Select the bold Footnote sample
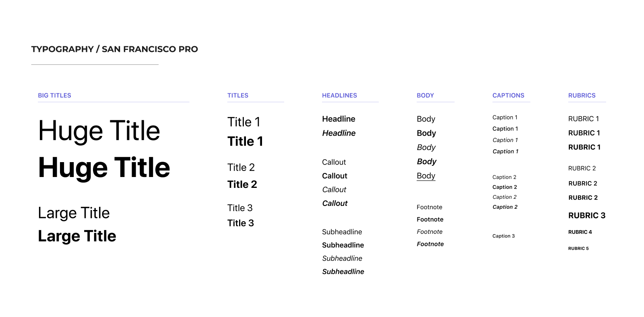 (430, 219)
